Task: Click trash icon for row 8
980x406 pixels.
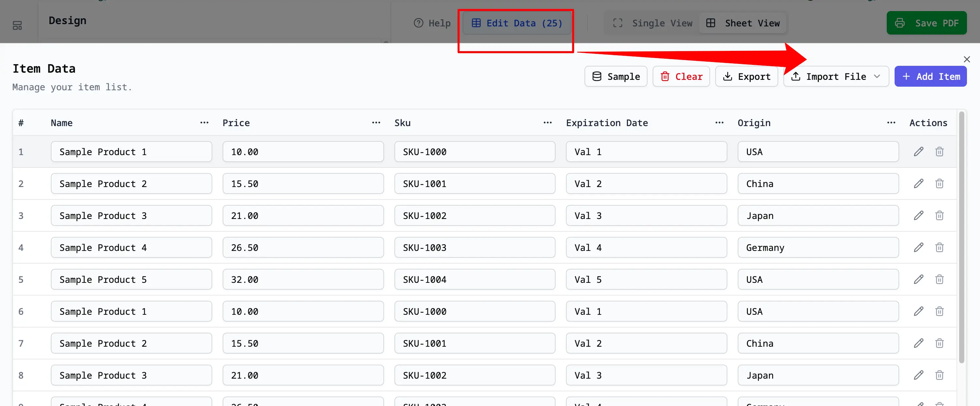Action: pos(939,375)
